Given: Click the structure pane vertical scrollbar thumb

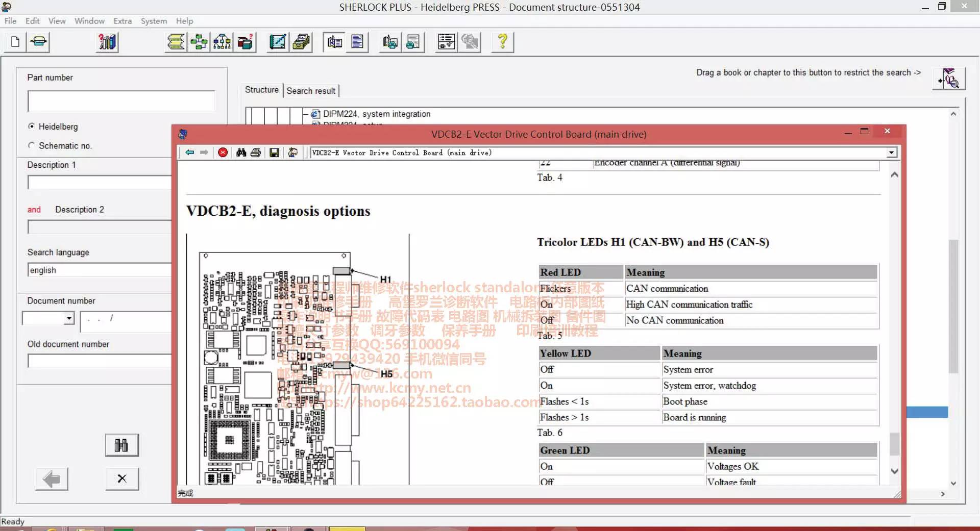Looking at the screenshot, I should (953, 307).
